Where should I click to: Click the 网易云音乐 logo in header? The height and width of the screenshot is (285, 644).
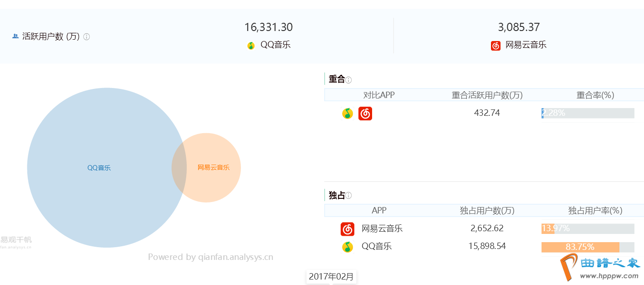(496, 46)
